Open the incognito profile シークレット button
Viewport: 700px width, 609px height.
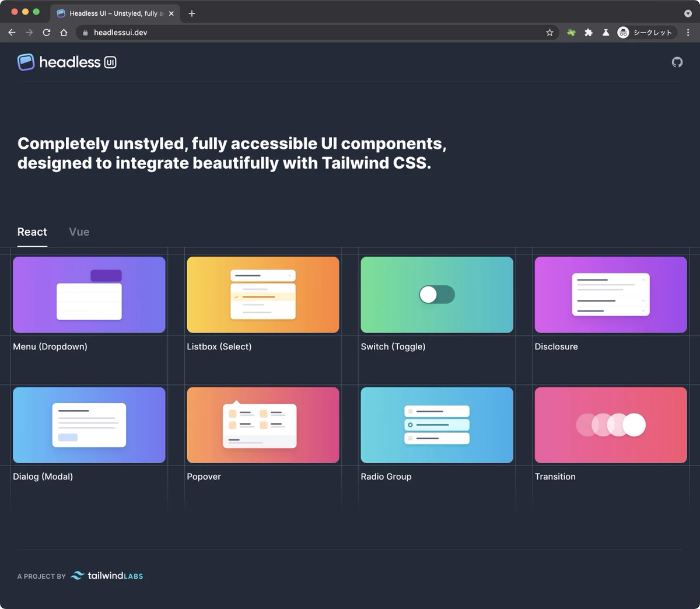646,33
